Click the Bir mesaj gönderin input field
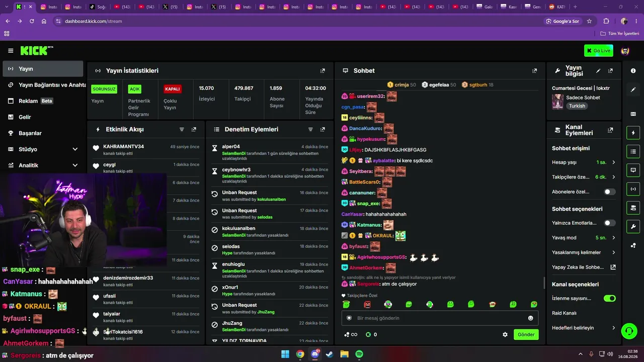 click(x=440, y=318)
